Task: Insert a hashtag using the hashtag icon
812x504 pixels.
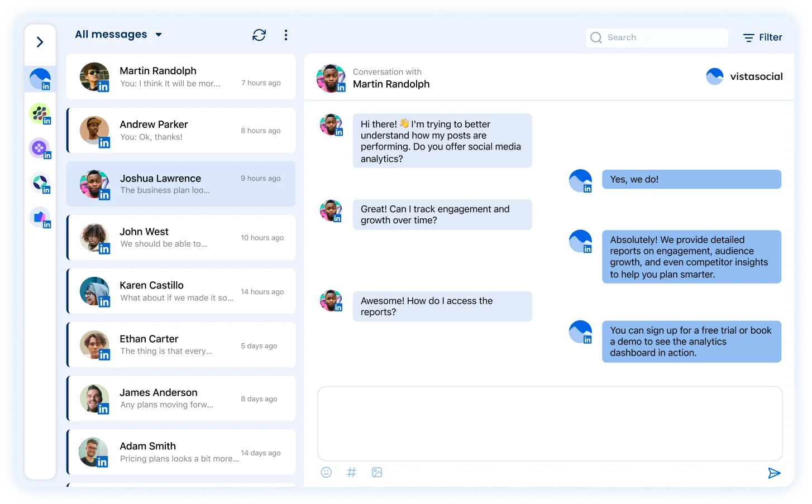Action: (351, 472)
